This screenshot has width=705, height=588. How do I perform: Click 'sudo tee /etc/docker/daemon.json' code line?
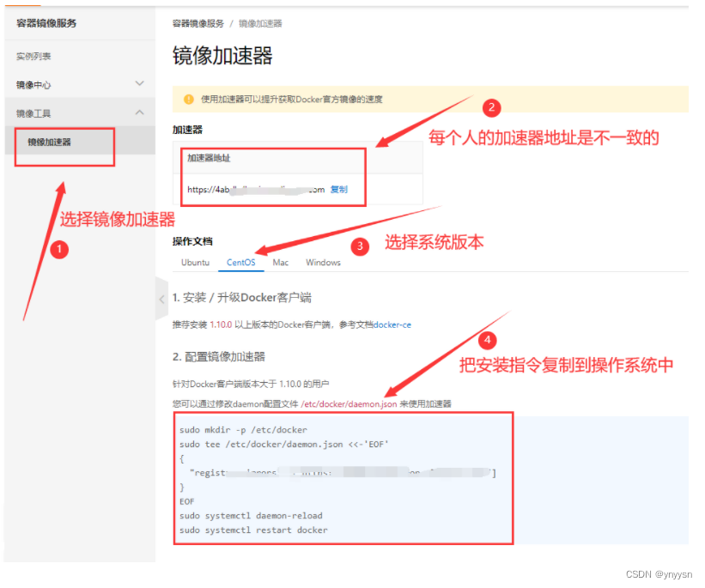tap(284, 444)
